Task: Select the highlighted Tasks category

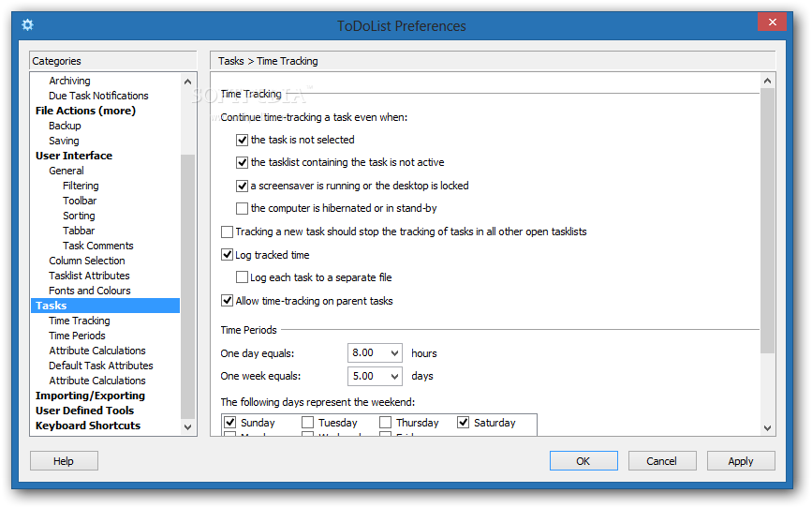Action: (106, 306)
